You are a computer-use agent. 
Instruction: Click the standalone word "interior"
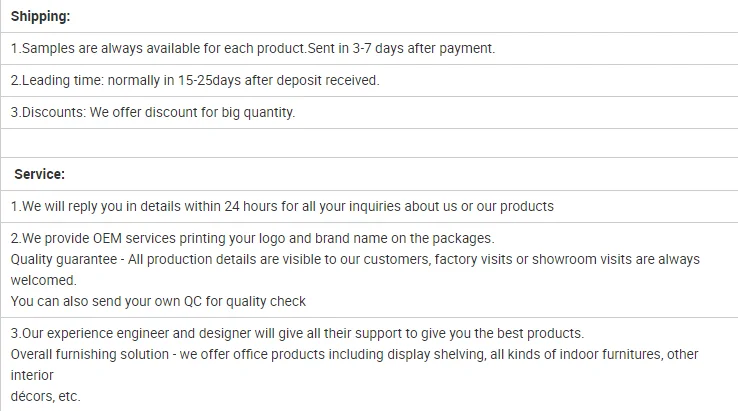(32, 375)
